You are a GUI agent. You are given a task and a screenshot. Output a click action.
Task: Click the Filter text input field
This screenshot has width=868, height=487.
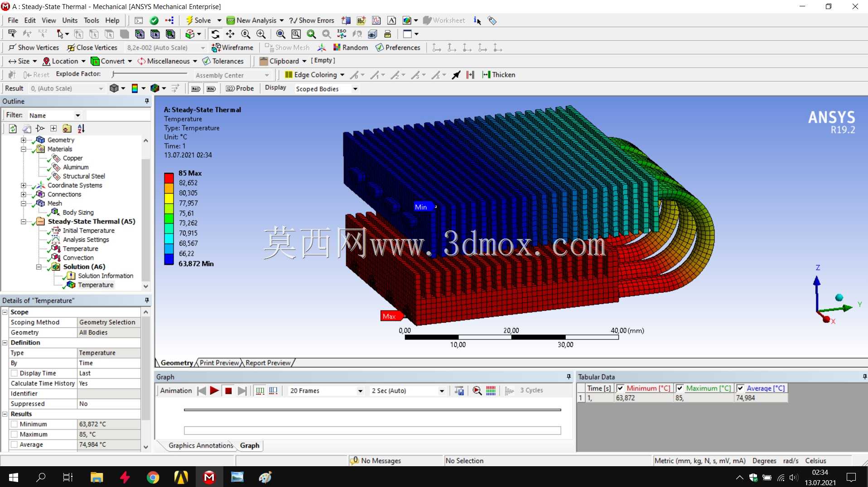pos(118,115)
